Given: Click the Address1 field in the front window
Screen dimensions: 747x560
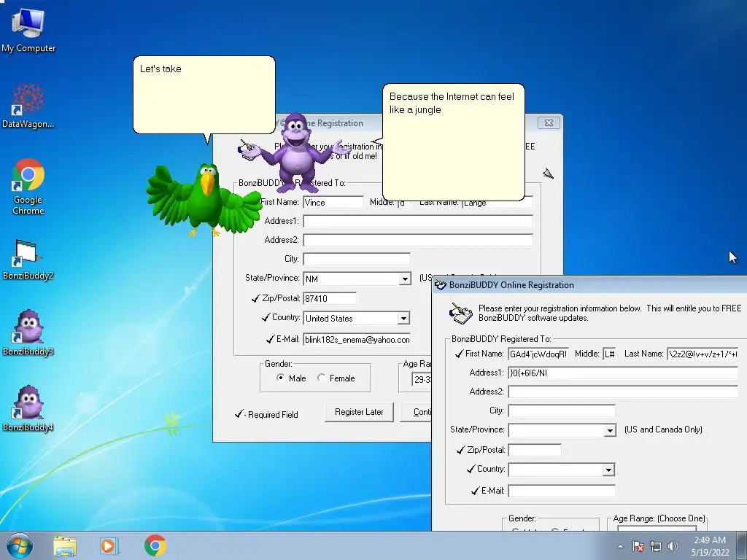Looking at the screenshot, I should coord(623,373).
